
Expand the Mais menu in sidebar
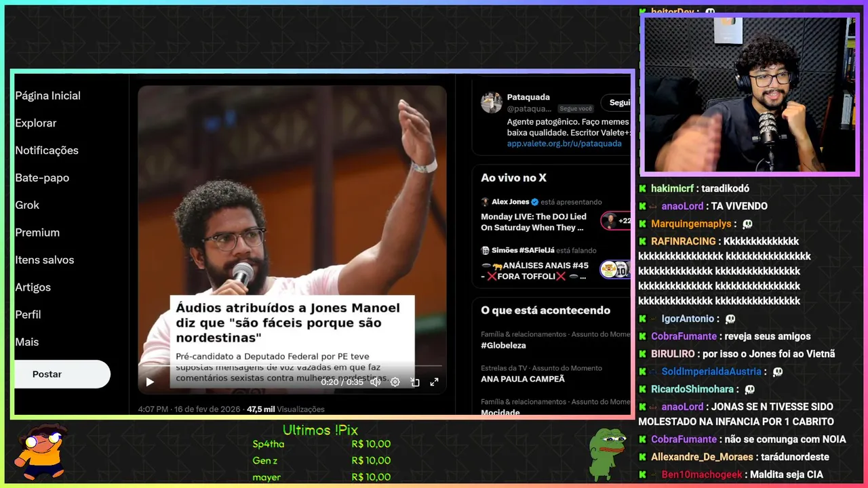[x=26, y=342]
